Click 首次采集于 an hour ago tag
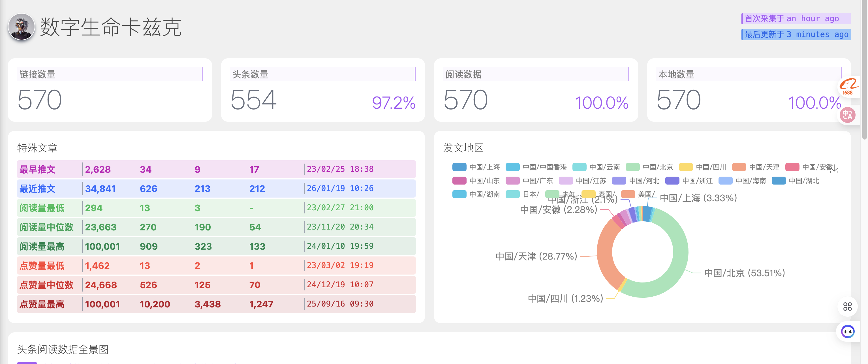 click(796, 18)
